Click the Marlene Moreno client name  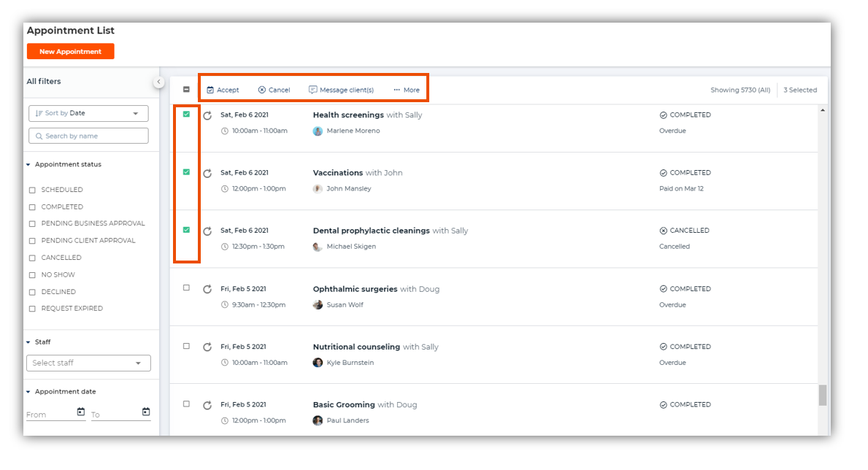tap(353, 131)
